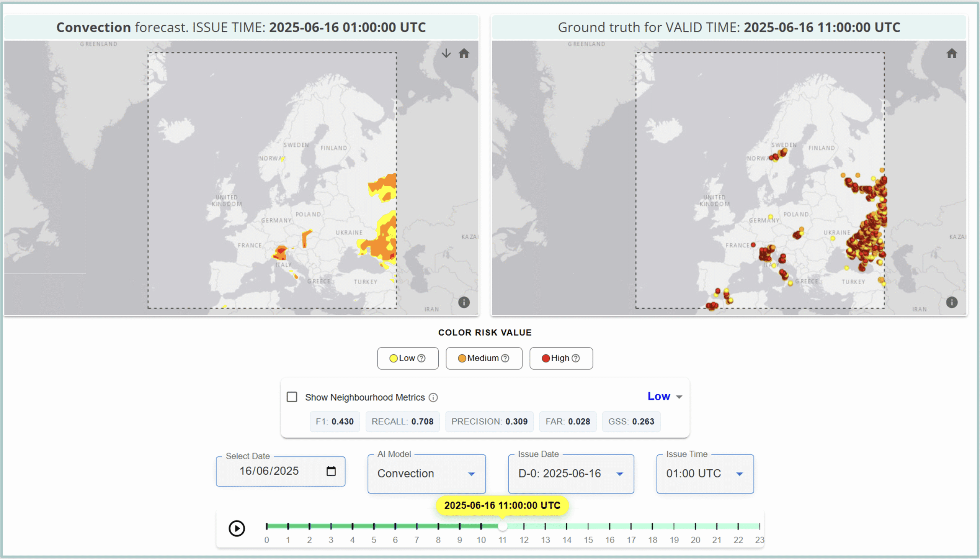The image size is (980, 559).
Task: Click the RECALL: 0.708 metric chip
Action: 402,421
